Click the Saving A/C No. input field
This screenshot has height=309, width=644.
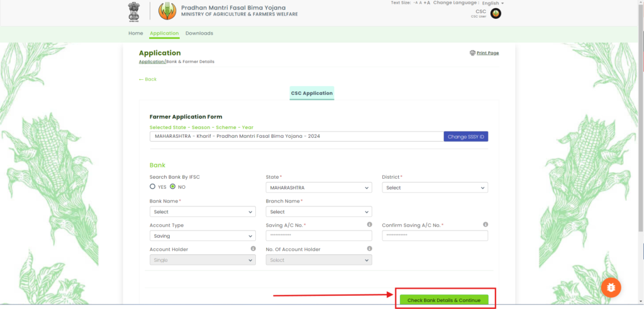(x=318, y=235)
